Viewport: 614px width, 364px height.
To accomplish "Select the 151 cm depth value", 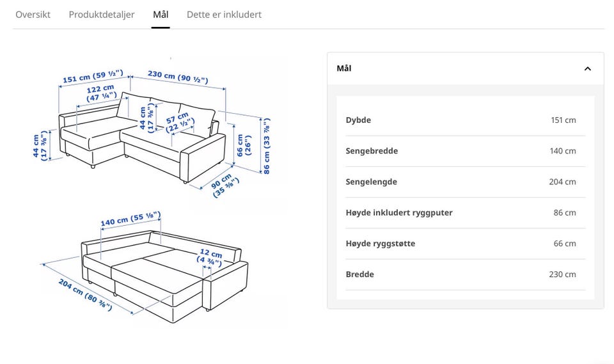I will [563, 120].
